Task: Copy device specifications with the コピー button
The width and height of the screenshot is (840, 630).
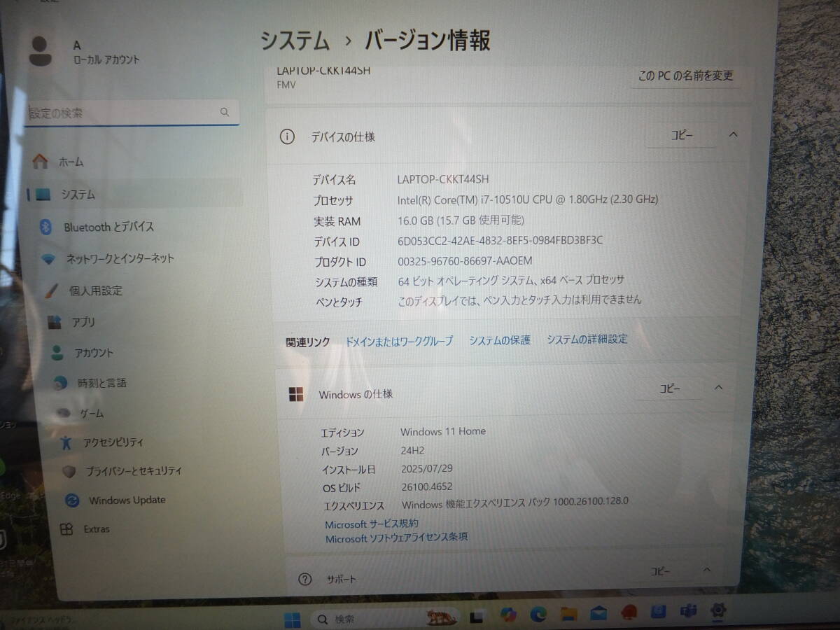Action: click(681, 136)
